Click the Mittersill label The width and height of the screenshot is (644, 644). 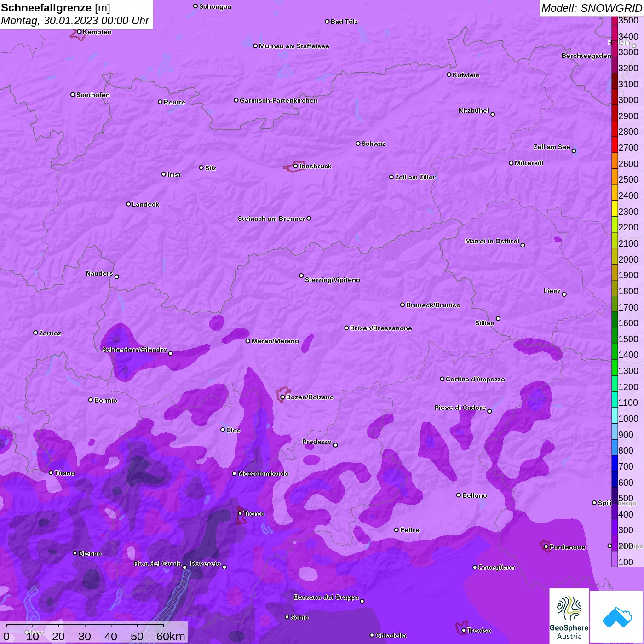(529, 163)
